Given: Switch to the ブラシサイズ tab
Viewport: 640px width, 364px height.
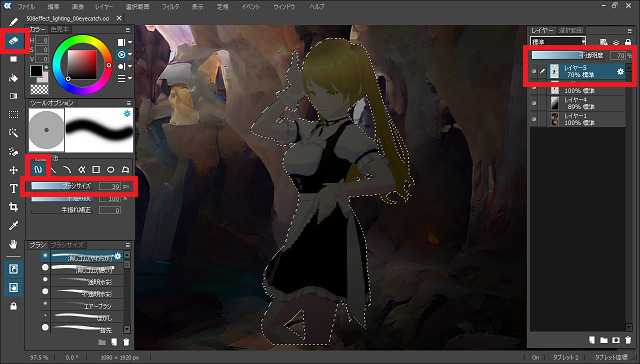Looking at the screenshot, I should click(67, 245).
